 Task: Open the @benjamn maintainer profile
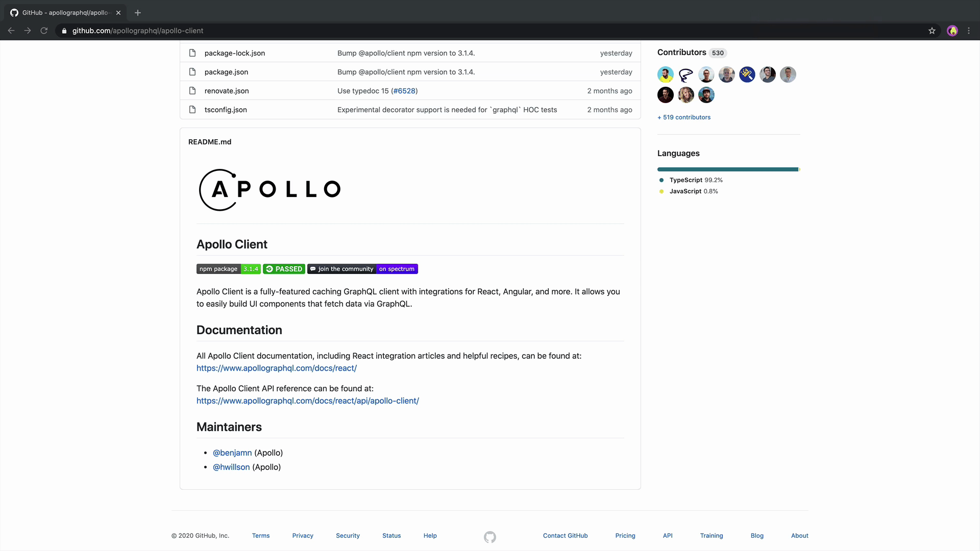tap(232, 453)
